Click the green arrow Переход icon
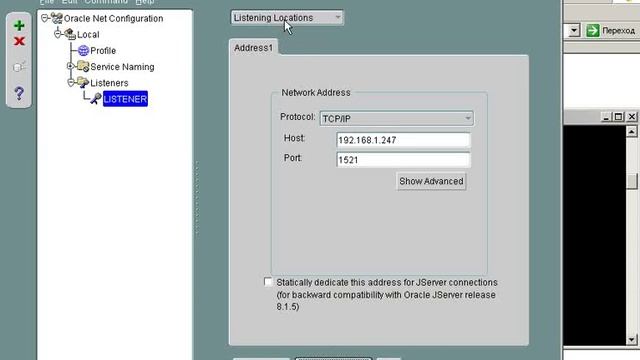This screenshot has width=640, height=360. pyautogui.click(x=593, y=30)
